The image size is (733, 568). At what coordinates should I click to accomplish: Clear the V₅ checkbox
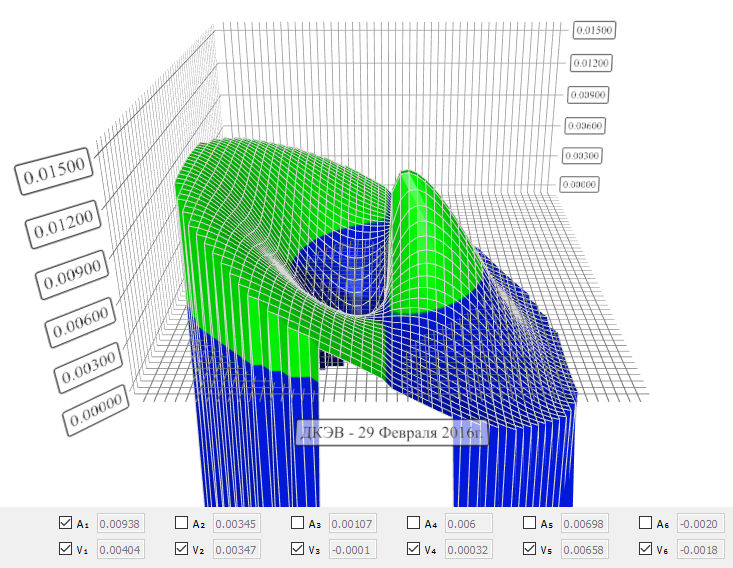[530, 548]
